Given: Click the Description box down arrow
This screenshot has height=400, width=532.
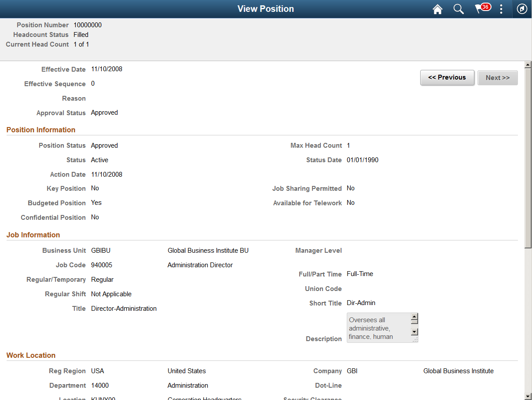Looking at the screenshot, I should click(414, 332).
